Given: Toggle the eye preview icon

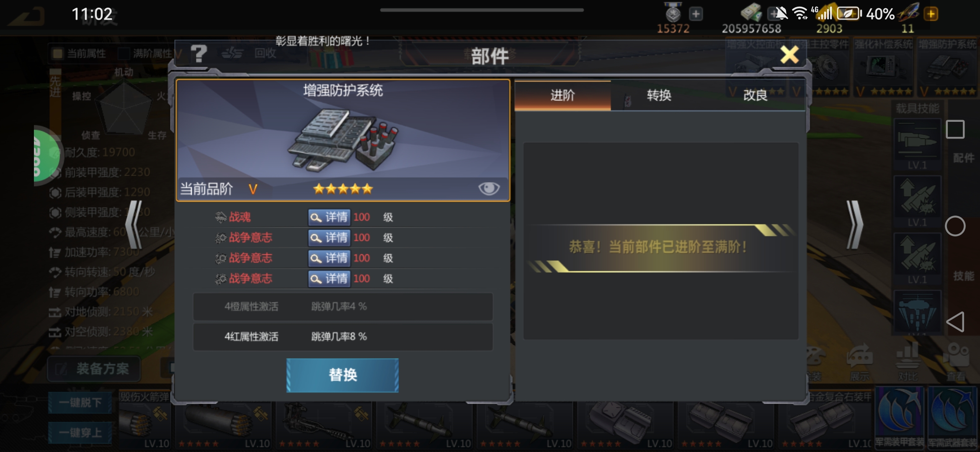Looking at the screenshot, I should [x=489, y=189].
